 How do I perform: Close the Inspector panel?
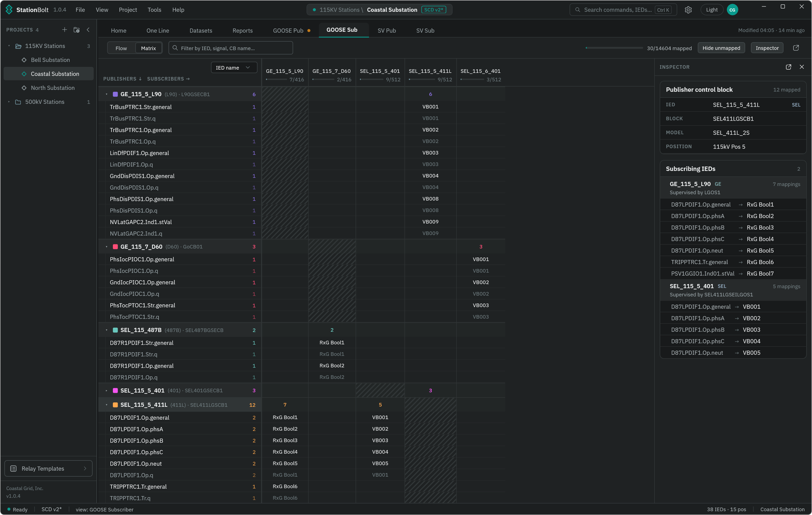point(802,67)
